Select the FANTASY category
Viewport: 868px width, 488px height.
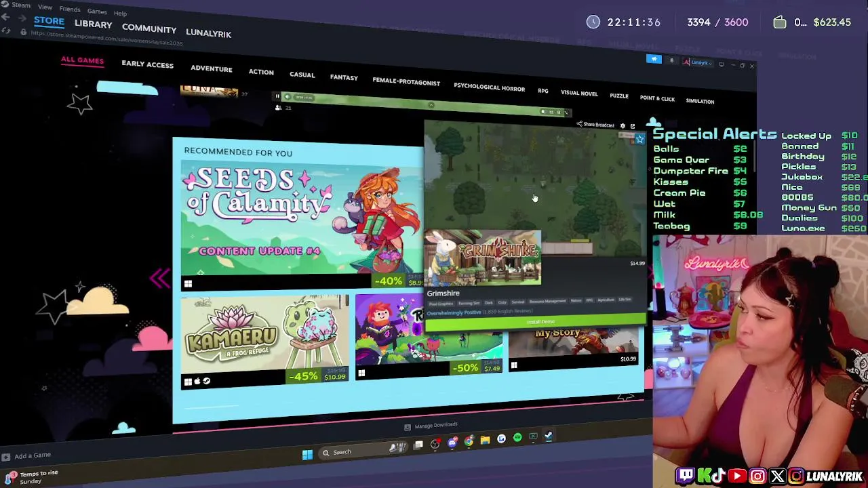344,77
